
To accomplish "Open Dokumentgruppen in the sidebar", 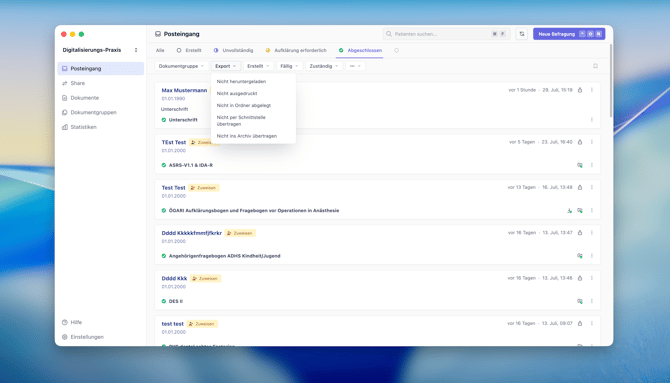I will tap(100, 112).
